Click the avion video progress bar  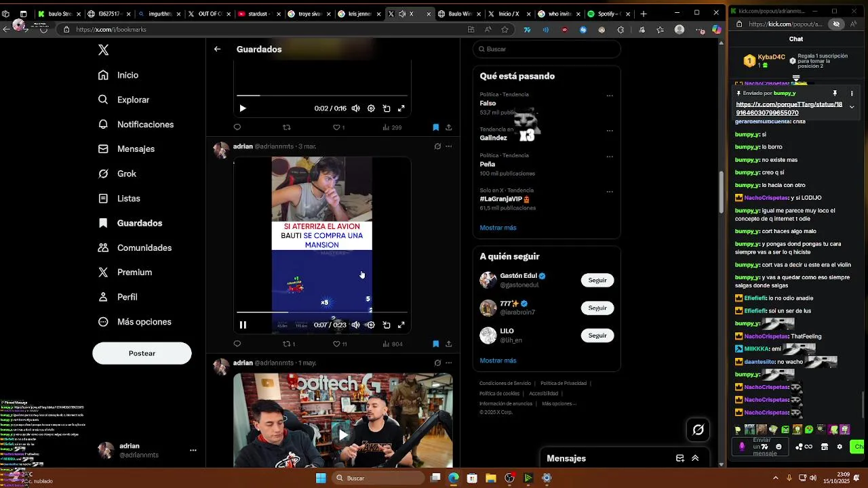tap(322, 312)
